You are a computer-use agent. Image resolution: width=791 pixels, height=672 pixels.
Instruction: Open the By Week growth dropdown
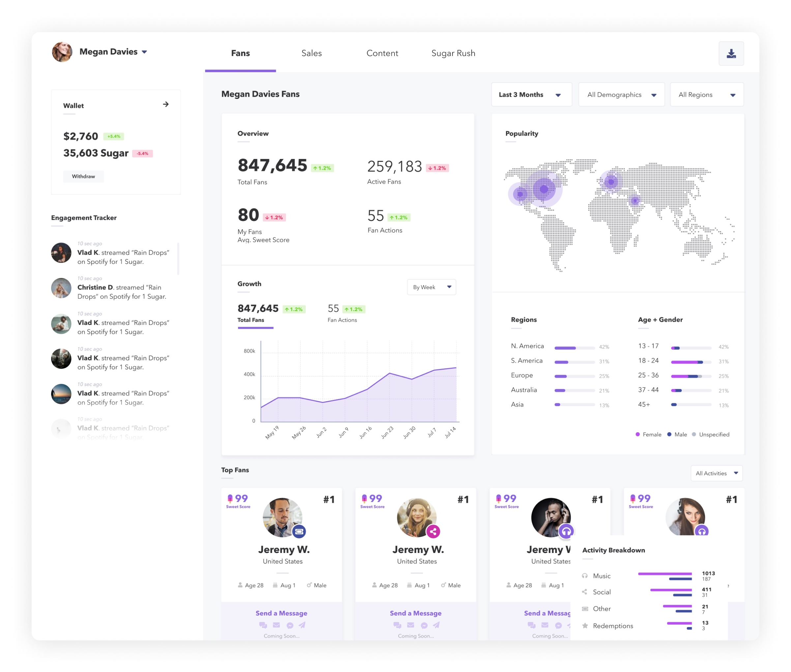pos(431,287)
